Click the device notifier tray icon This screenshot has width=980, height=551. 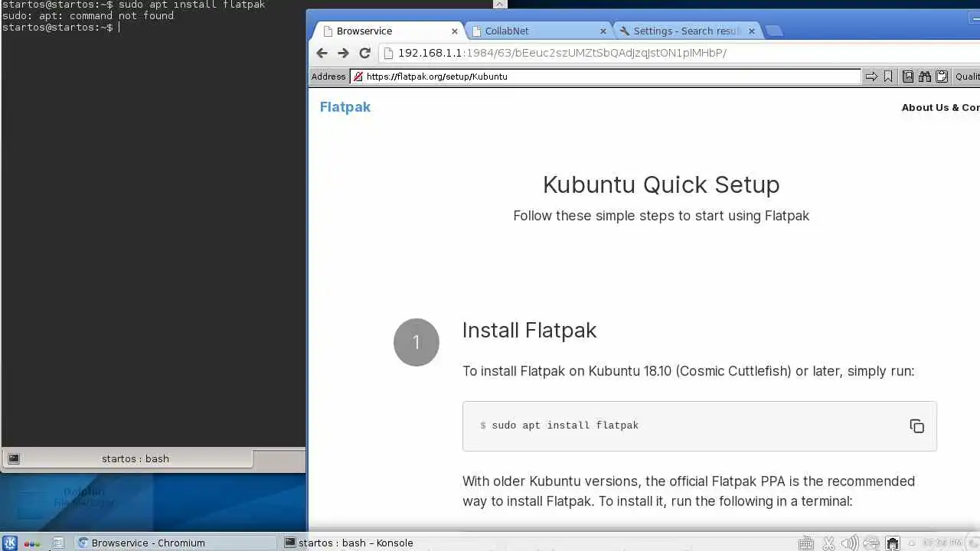pyautogui.click(x=892, y=543)
